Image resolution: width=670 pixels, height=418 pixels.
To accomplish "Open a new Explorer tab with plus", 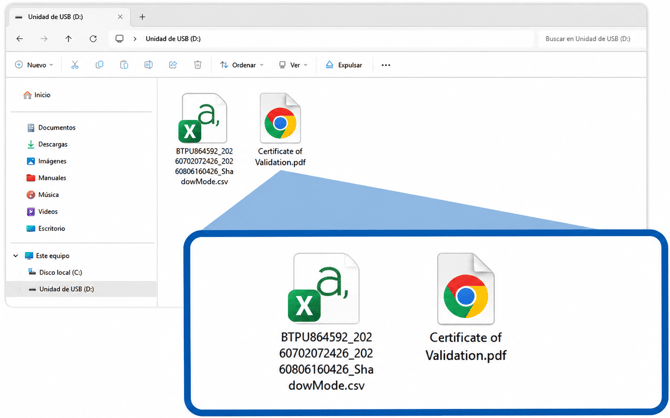I will pos(142,17).
